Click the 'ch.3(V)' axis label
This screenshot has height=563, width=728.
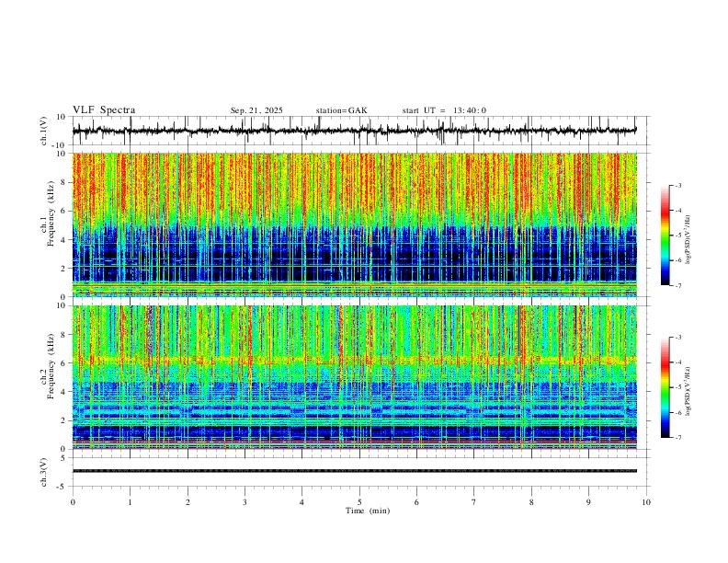click(x=44, y=472)
